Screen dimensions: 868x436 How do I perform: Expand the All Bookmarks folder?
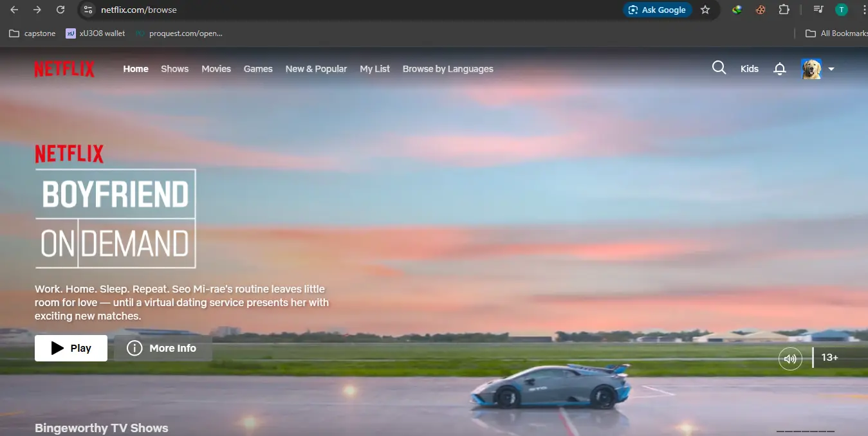point(836,33)
